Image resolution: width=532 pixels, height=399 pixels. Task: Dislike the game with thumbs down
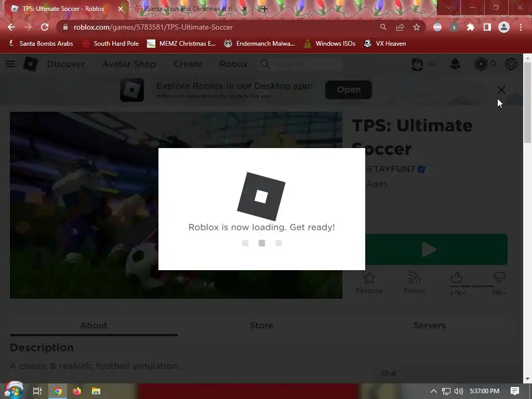click(x=499, y=278)
